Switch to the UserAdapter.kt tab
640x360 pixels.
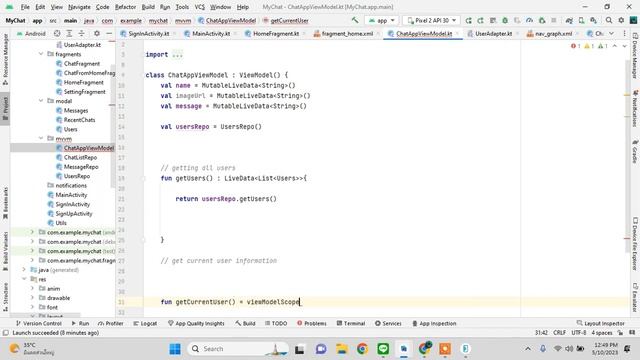(x=493, y=33)
